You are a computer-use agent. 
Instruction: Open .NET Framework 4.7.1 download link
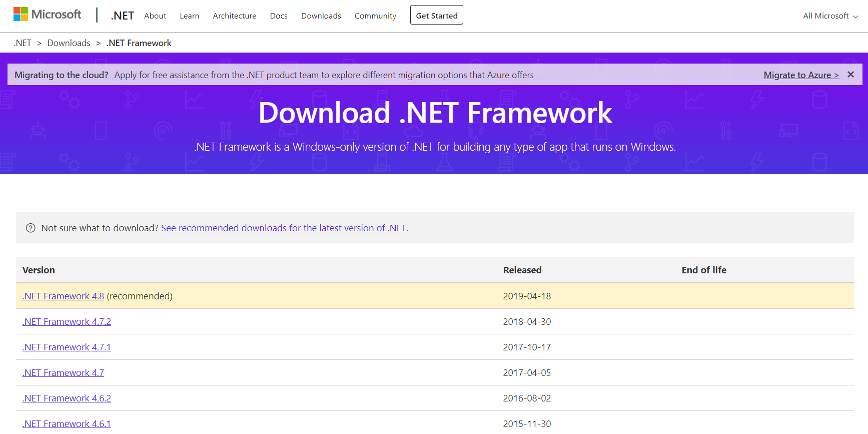point(67,347)
